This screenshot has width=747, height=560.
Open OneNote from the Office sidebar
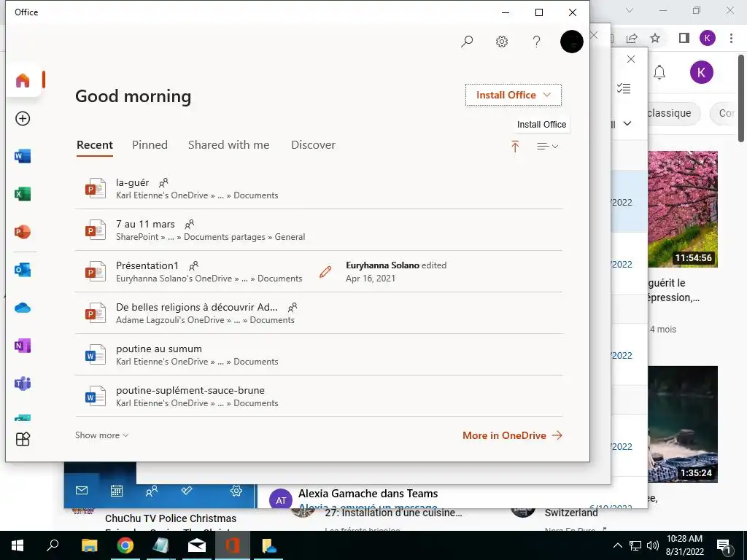(x=23, y=346)
